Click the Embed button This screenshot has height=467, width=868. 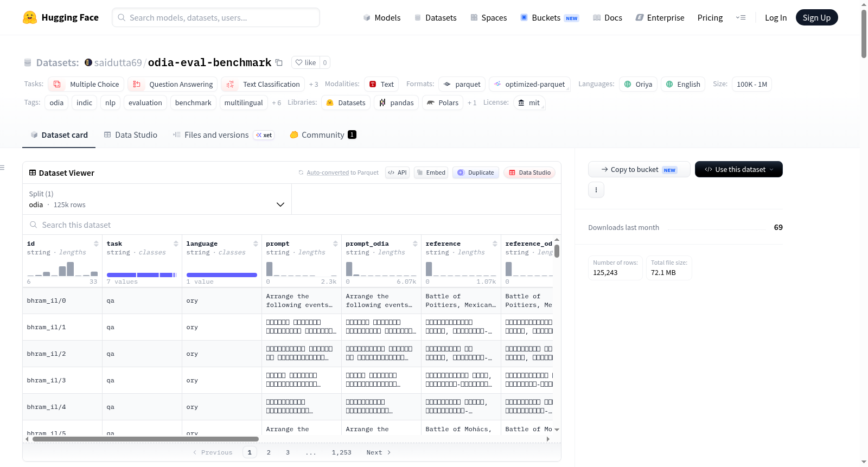click(431, 172)
